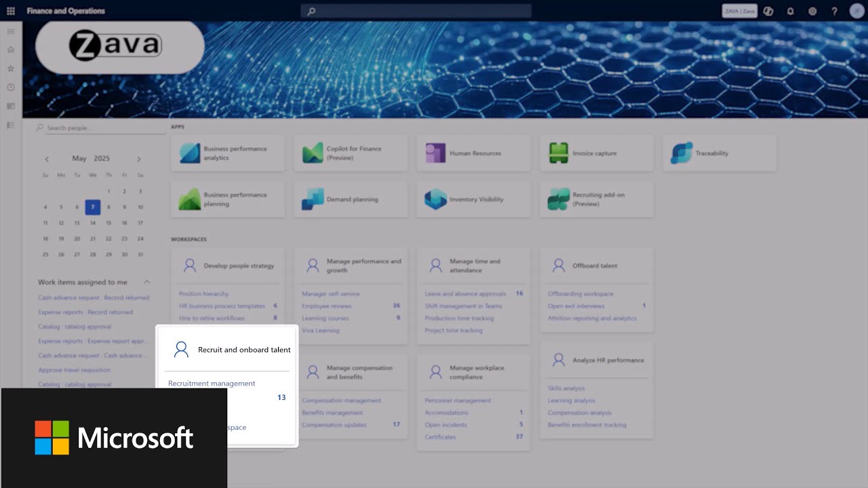Open Expense reports : Record returned item

(85, 312)
